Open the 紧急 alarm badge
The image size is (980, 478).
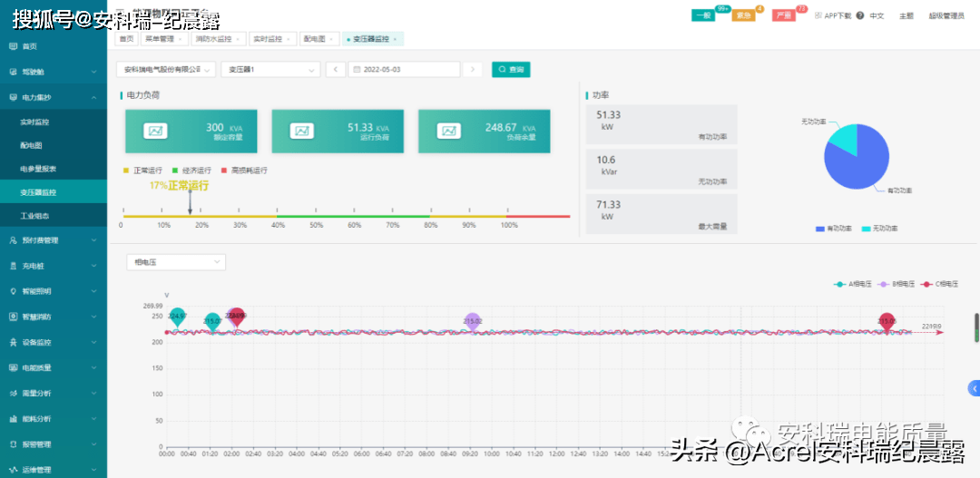[x=743, y=15]
